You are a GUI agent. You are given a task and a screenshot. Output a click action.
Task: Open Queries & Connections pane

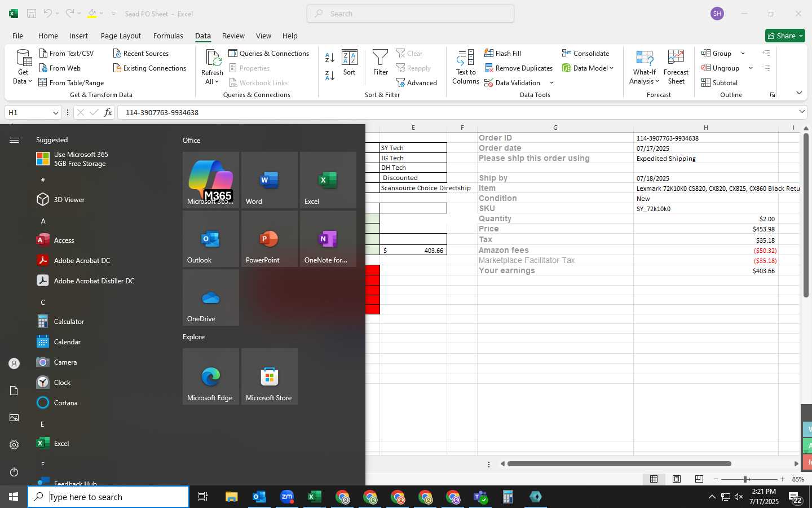tap(269, 53)
